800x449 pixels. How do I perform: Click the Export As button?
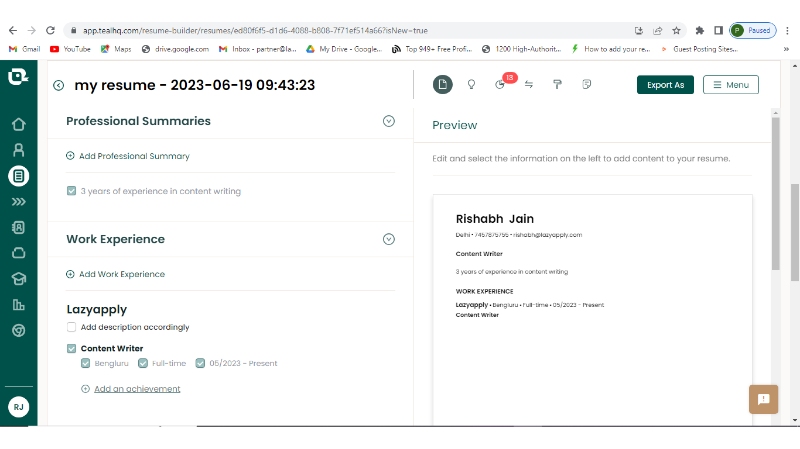pyautogui.click(x=665, y=85)
